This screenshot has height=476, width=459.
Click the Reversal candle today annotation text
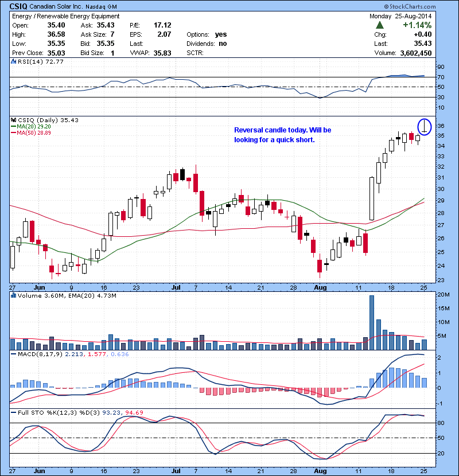point(282,135)
